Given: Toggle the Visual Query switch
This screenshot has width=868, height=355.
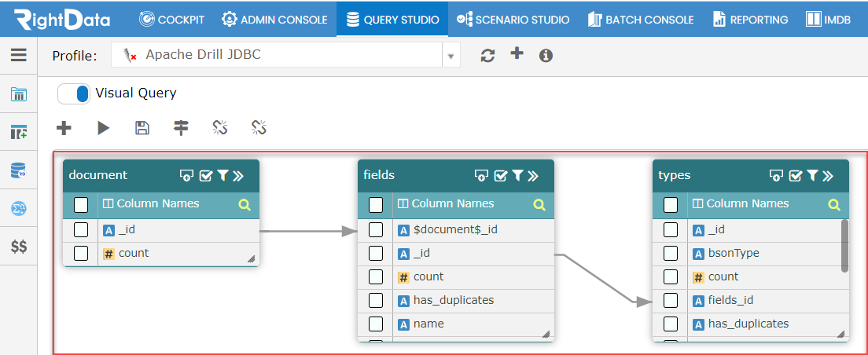Looking at the screenshot, I should coord(74,93).
